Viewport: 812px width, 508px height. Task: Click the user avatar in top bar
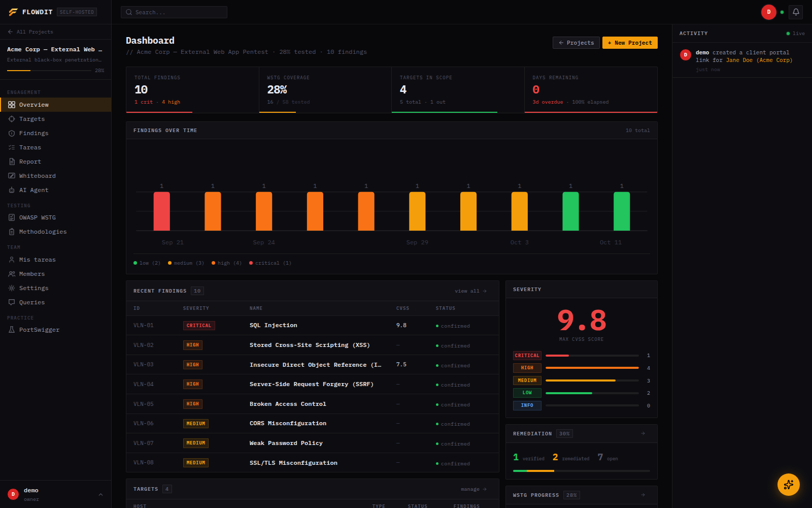[769, 12]
